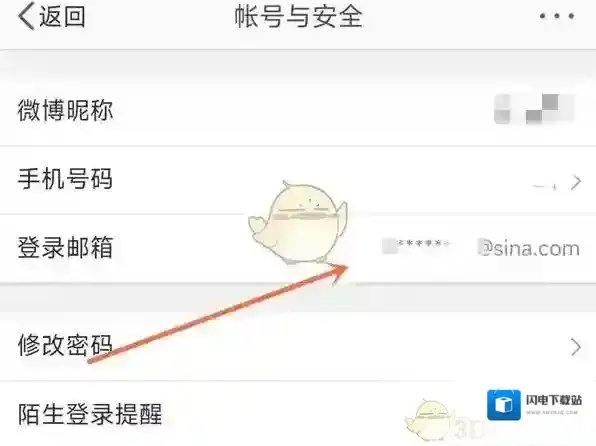Image resolution: width=596 pixels, height=446 pixels.
Task: Select the 帐号与安全 page title
Action: 298,17
